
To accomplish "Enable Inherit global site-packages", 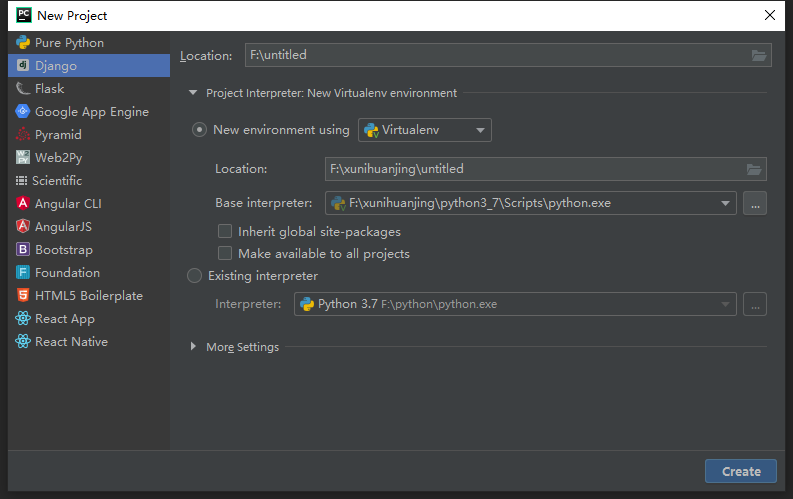I will [x=225, y=231].
